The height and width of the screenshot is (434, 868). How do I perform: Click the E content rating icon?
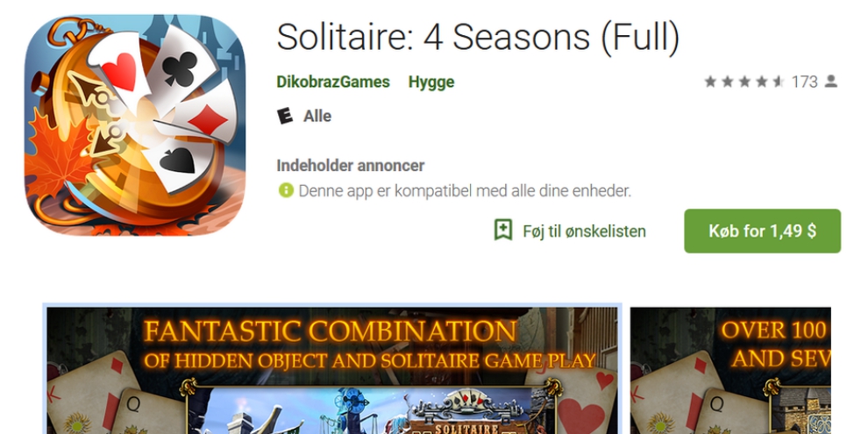click(285, 117)
